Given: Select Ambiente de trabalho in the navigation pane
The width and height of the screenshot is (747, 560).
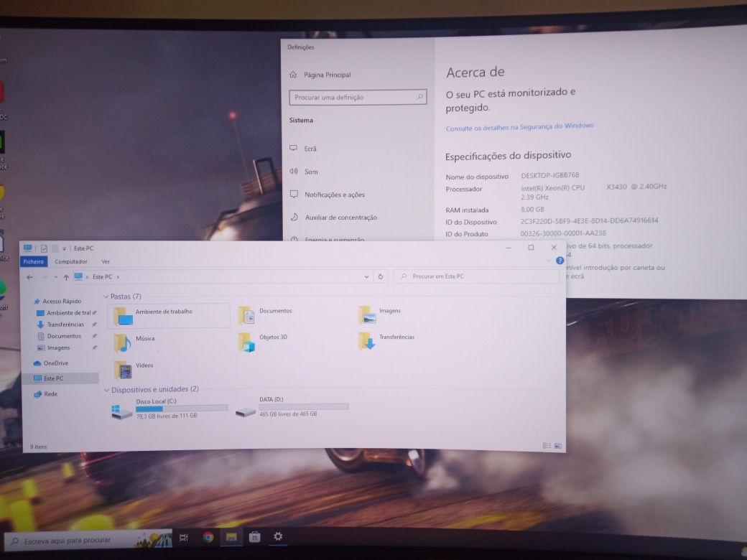Looking at the screenshot, I should [66, 313].
